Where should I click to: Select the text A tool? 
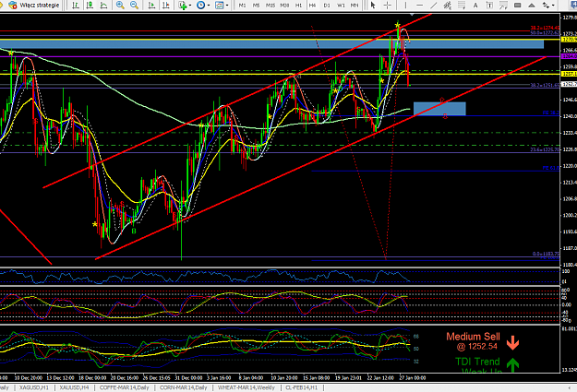(475, 6)
